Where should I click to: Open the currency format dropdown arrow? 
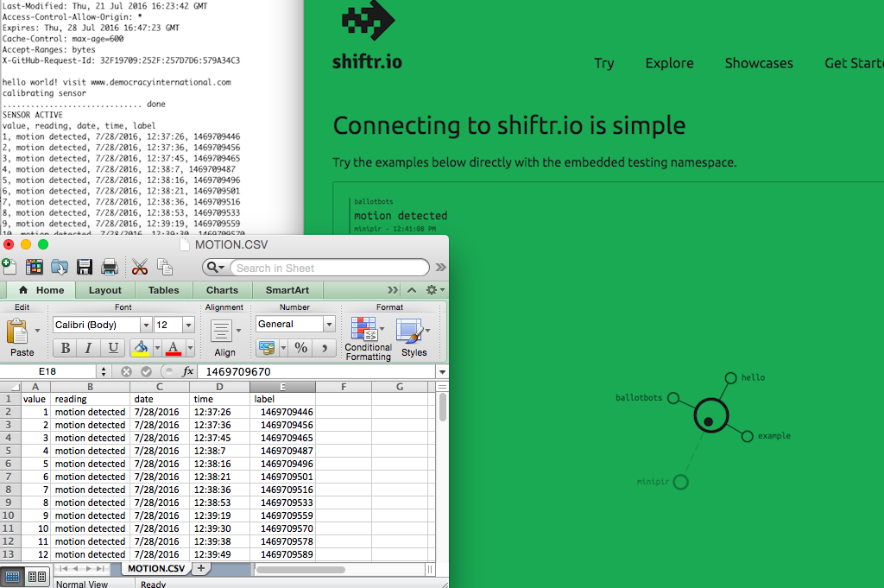pos(283,348)
